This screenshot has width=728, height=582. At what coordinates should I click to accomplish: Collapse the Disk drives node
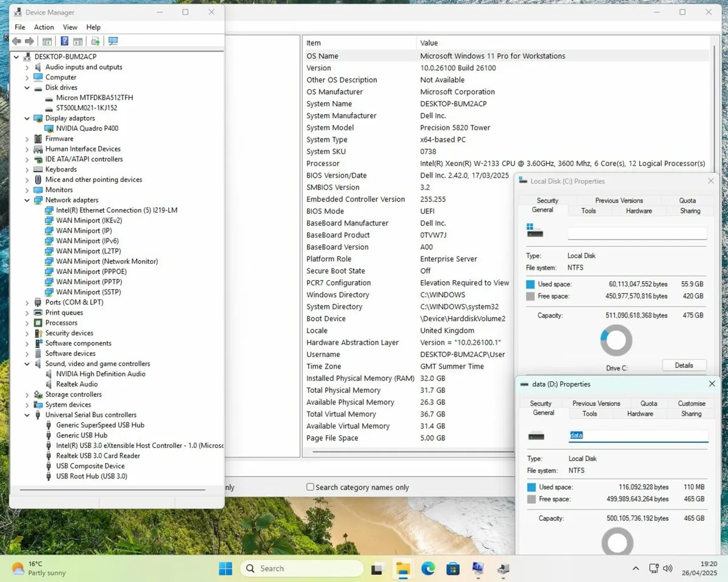[27, 88]
